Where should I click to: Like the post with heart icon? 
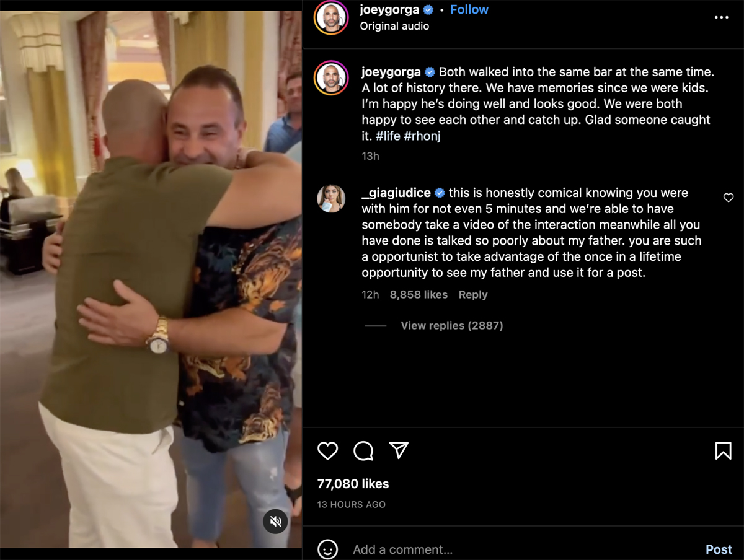(x=327, y=450)
